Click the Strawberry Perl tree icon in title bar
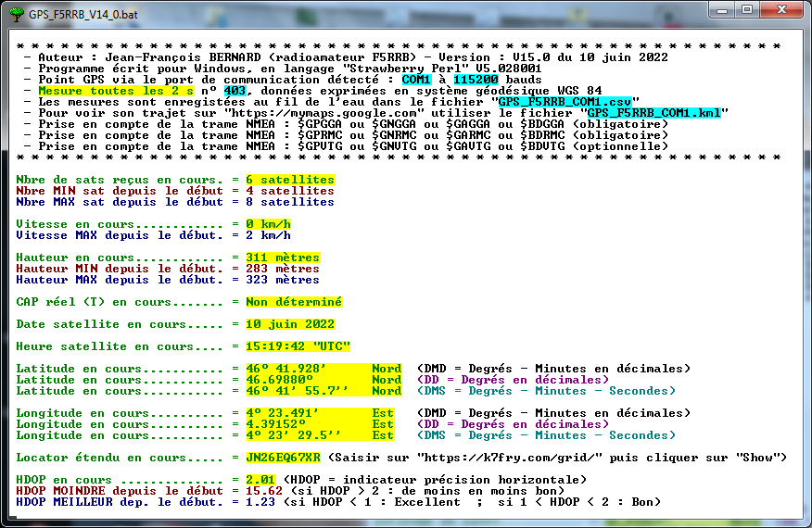 17,14
